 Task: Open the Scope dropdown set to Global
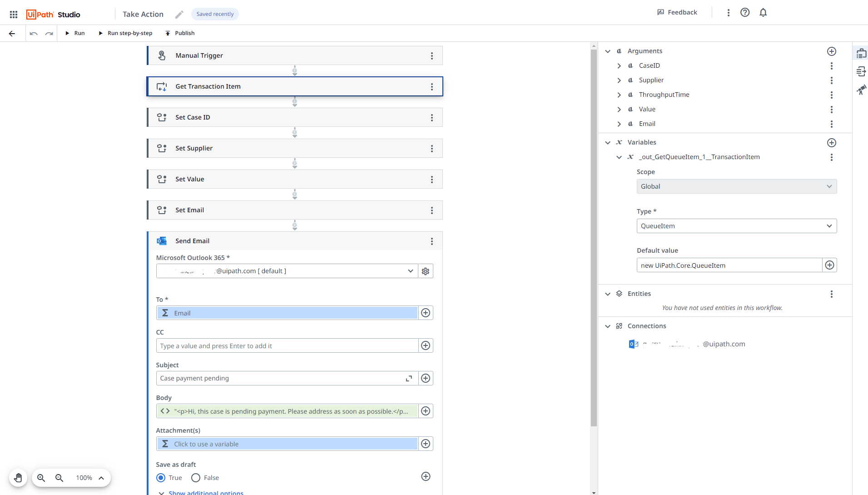coord(736,186)
